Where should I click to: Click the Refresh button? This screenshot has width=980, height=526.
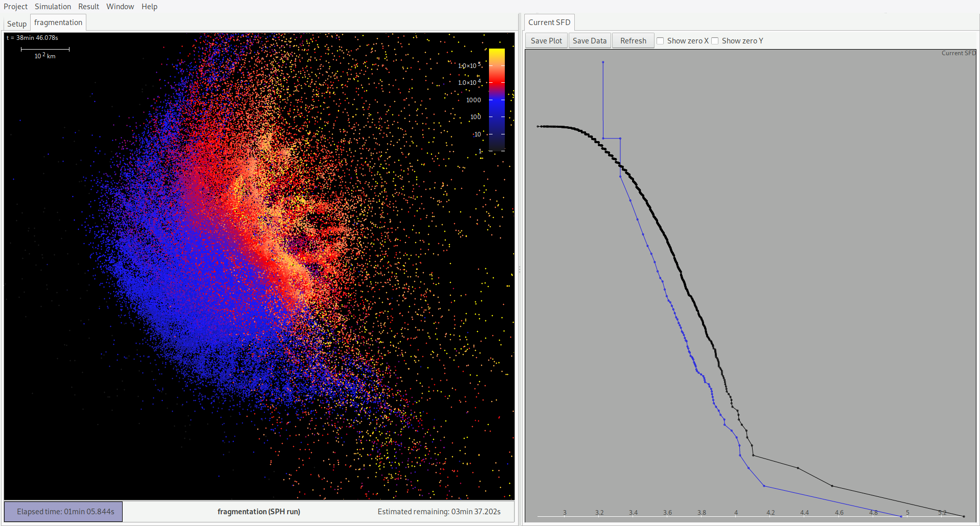pyautogui.click(x=633, y=41)
